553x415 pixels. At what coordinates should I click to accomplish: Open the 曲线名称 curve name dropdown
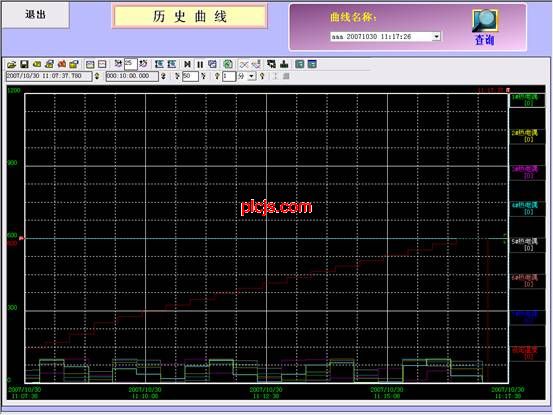436,37
